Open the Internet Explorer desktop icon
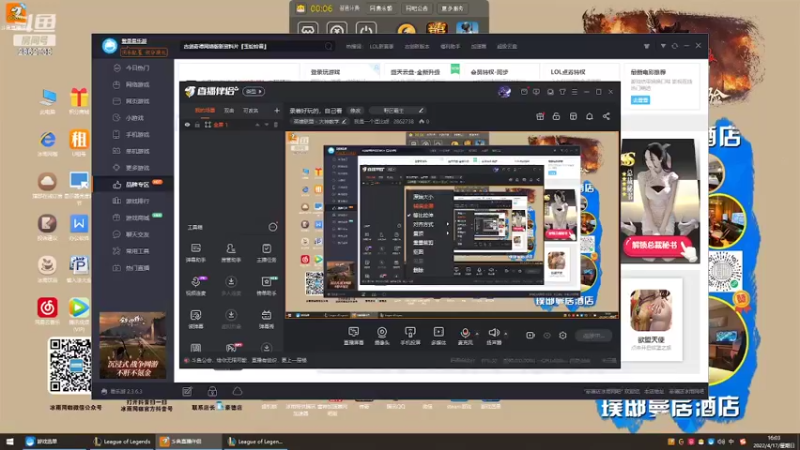The width and height of the screenshot is (800, 450). [47, 143]
